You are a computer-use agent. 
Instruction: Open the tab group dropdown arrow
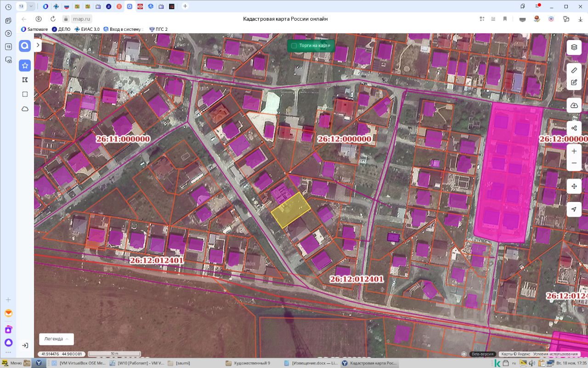31,6
